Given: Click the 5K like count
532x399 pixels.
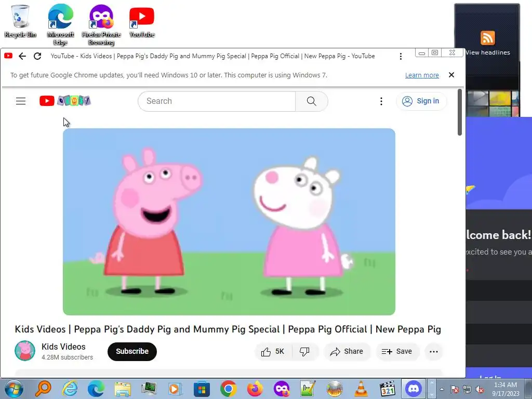Looking at the screenshot, I should 280,352.
